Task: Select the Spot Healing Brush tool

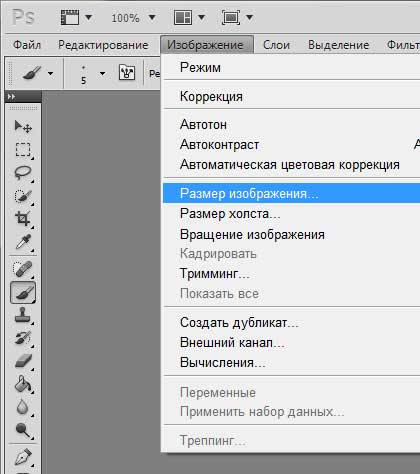Action: tap(23, 270)
